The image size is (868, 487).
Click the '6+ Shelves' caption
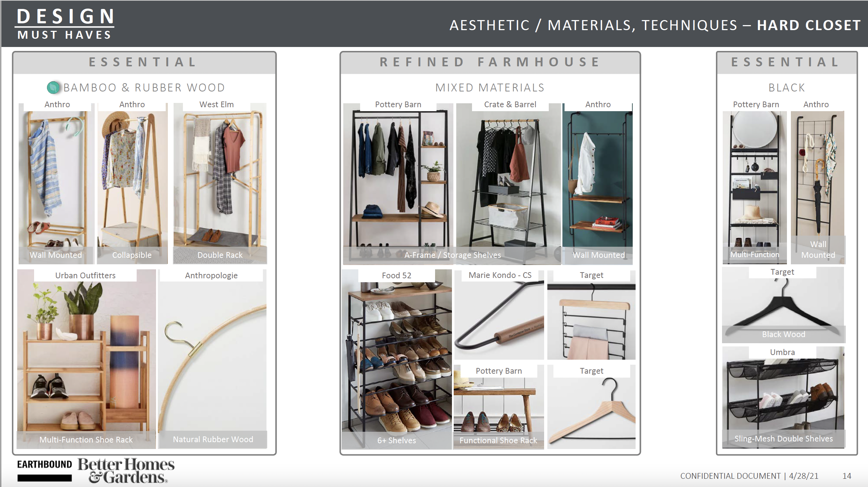[x=397, y=440]
